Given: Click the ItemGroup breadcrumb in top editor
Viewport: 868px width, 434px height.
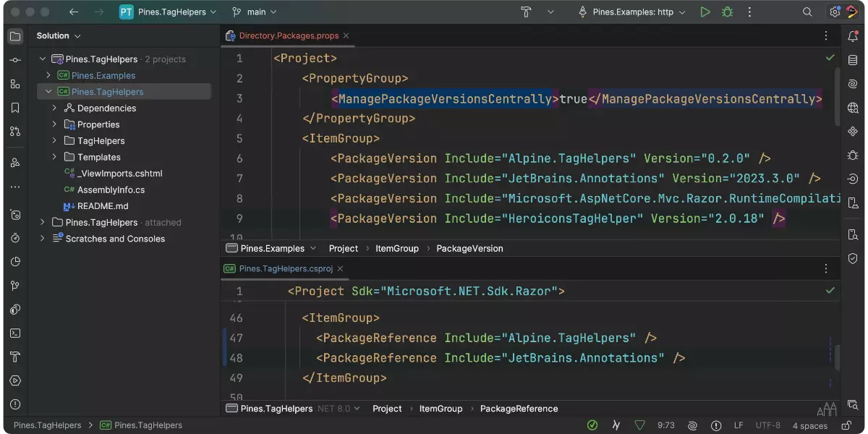Looking at the screenshot, I should 396,248.
